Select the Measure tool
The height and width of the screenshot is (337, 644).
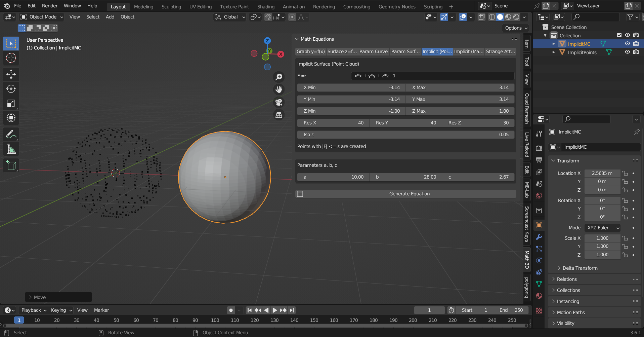(x=11, y=149)
